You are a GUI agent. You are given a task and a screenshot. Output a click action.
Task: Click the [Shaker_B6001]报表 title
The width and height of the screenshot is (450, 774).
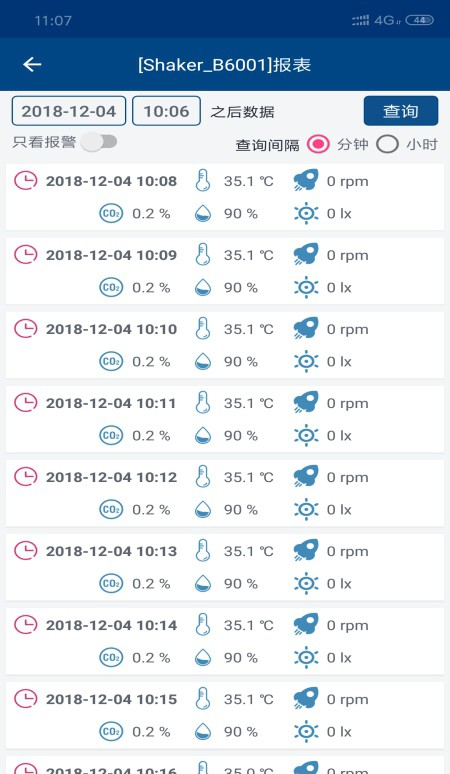pyautogui.click(x=225, y=65)
